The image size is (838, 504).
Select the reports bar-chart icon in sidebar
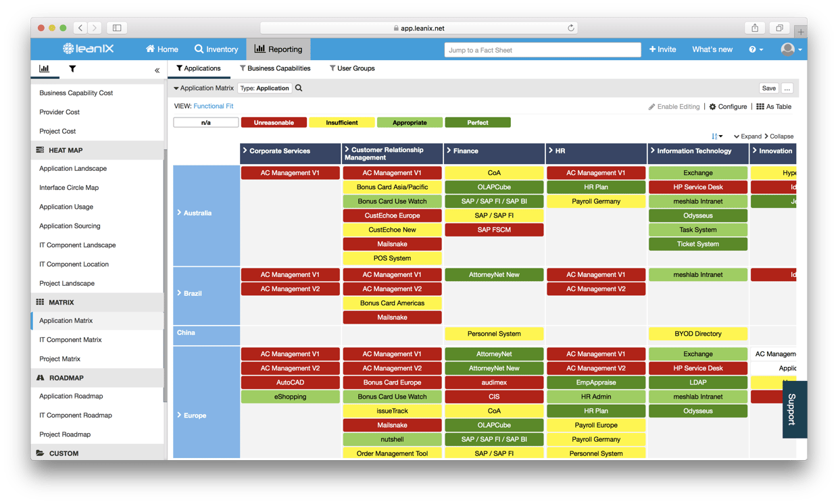(x=45, y=68)
